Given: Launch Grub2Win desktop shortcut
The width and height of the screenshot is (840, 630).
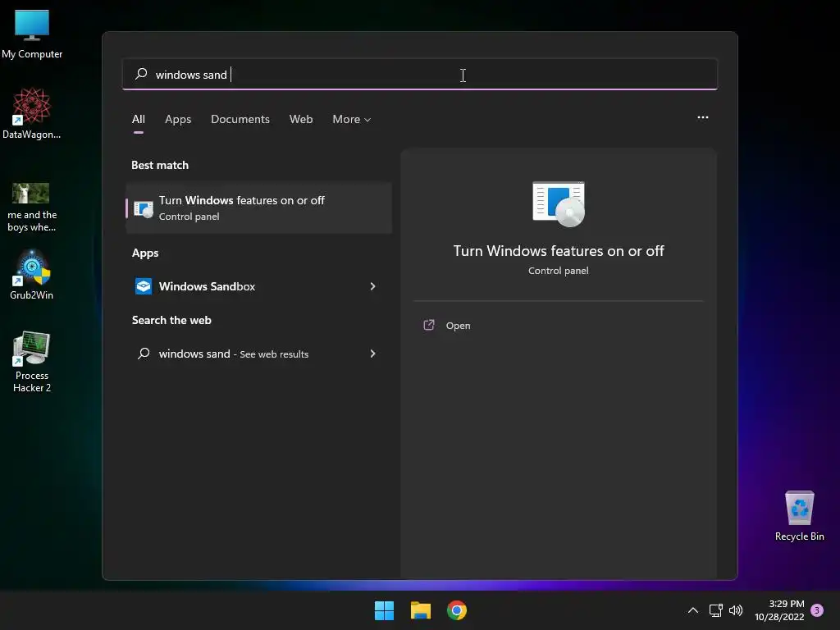Looking at the screenshot, I should coord(32,275).
